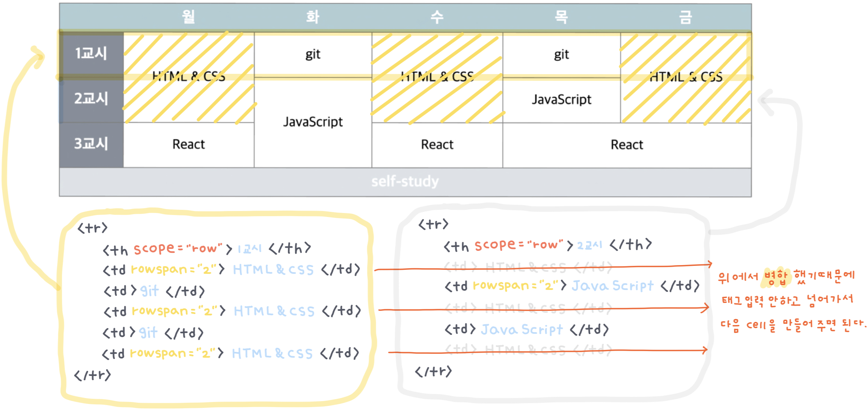Click the JavaScript cell in the 화 column
868x413 pixels.
(x=313, y=122)
